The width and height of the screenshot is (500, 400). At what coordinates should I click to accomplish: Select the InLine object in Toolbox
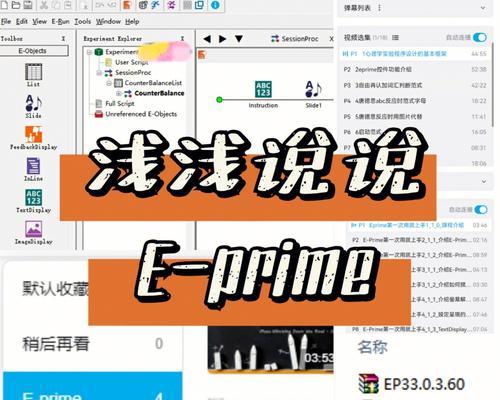pos(33,169)
